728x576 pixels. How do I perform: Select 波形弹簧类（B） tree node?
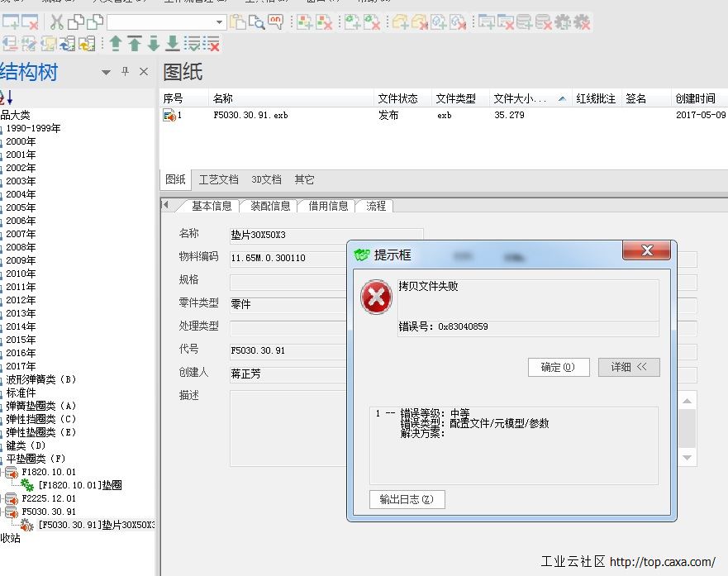(40, 379)
